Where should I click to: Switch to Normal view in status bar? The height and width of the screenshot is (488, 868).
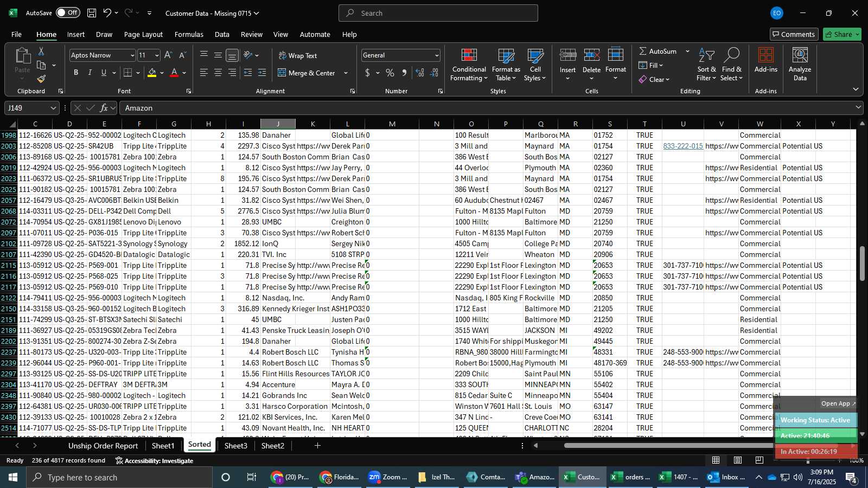tap(716, 460)
